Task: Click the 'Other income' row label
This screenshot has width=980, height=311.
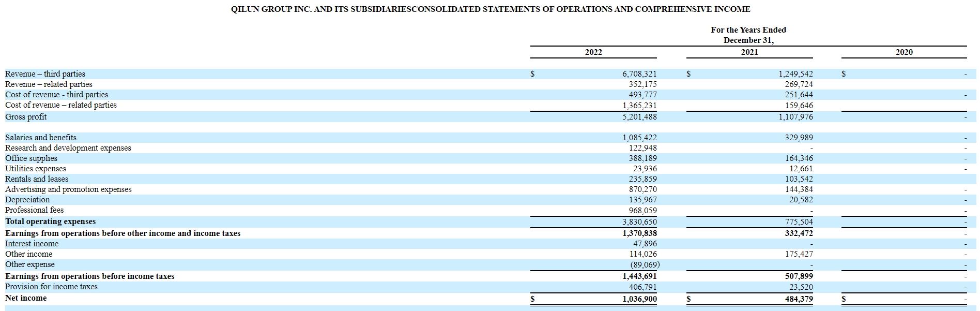Action: [x=29, y=254]
